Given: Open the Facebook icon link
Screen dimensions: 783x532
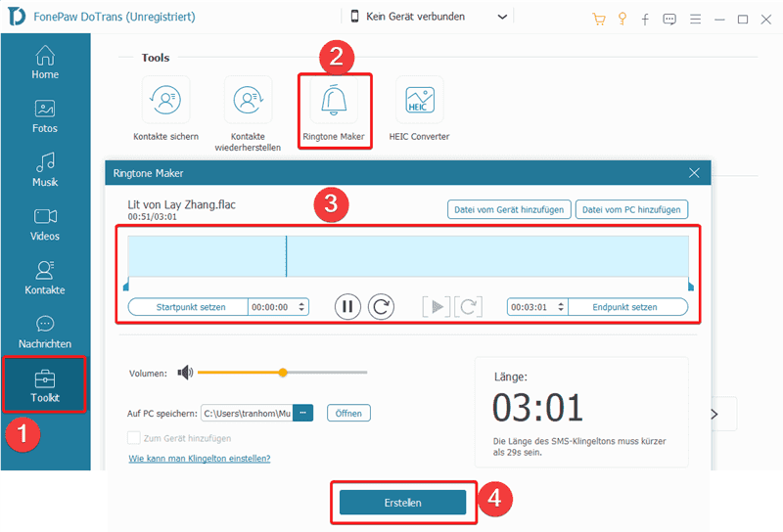Looking at the screenshot, I should [x=645, y=19].
